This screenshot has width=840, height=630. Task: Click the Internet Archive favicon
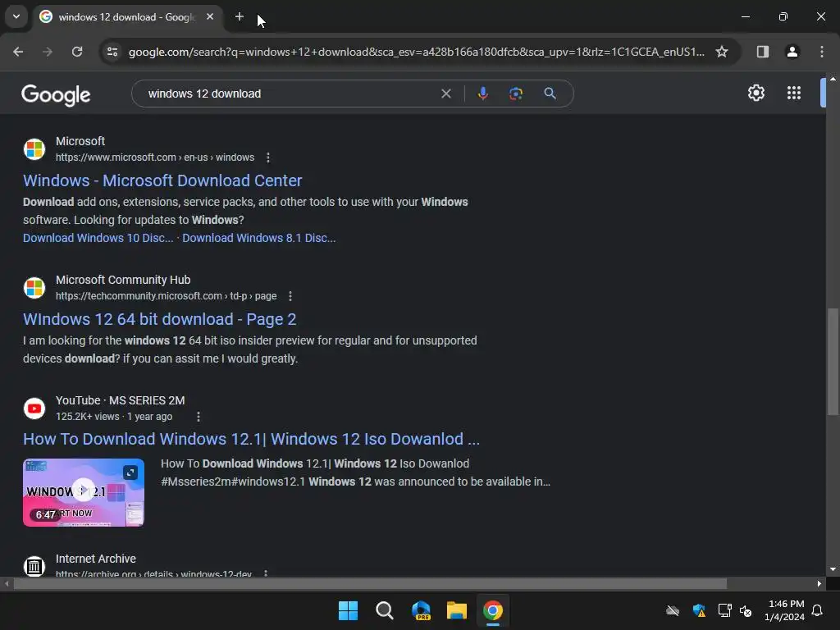point(34,566)
